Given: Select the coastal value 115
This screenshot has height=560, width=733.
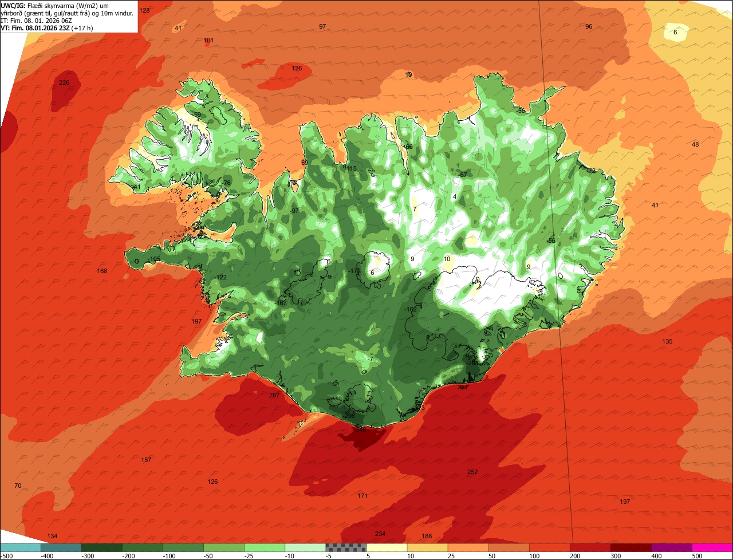Looking at the screenshot, I should [351, 168].
